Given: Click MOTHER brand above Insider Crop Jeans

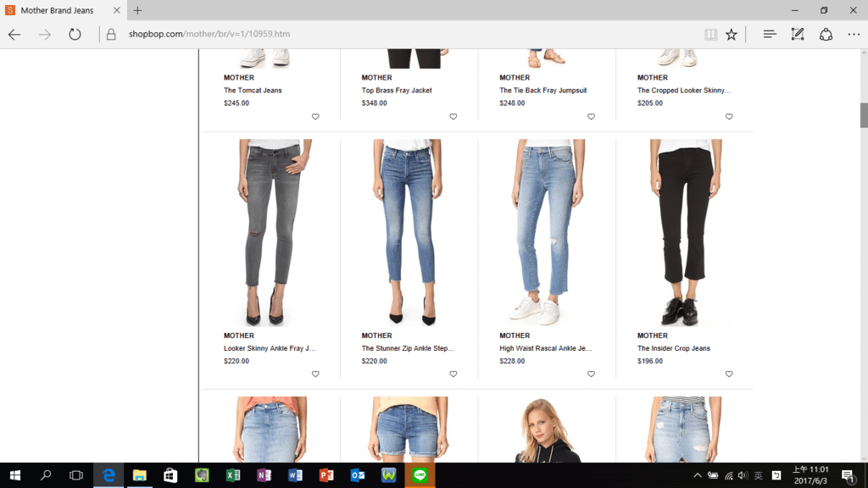Looking at the screenshot, I should [652, 335].
